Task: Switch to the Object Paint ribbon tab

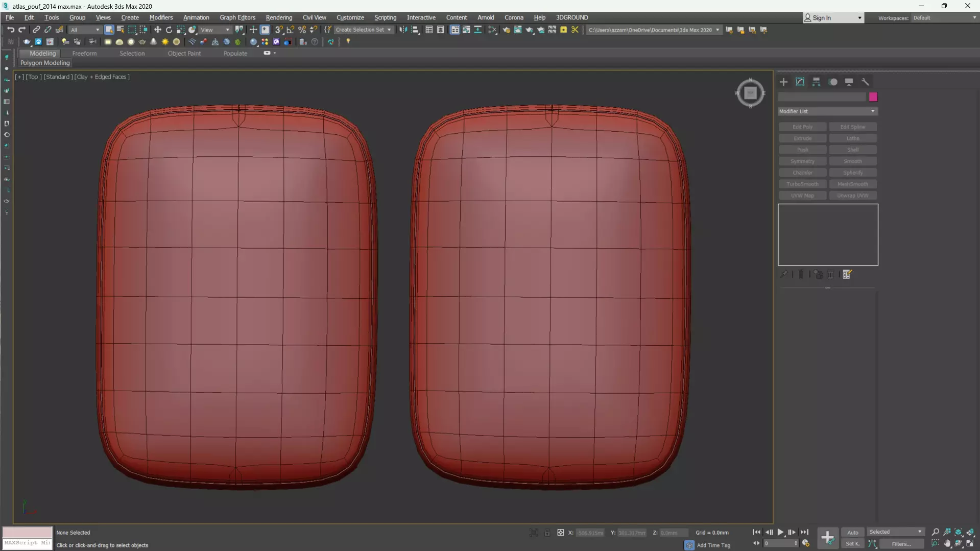Action: click(x=184, y=53)
